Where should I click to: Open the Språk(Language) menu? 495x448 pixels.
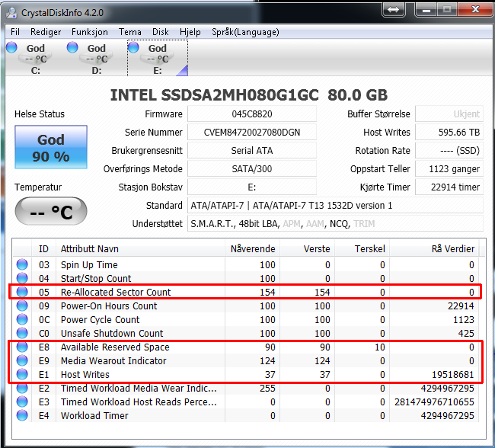[x=245, y=32]
